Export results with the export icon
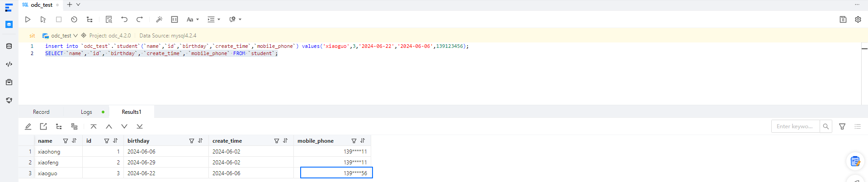This screenshot has width=868, height=182. (43, 126)
